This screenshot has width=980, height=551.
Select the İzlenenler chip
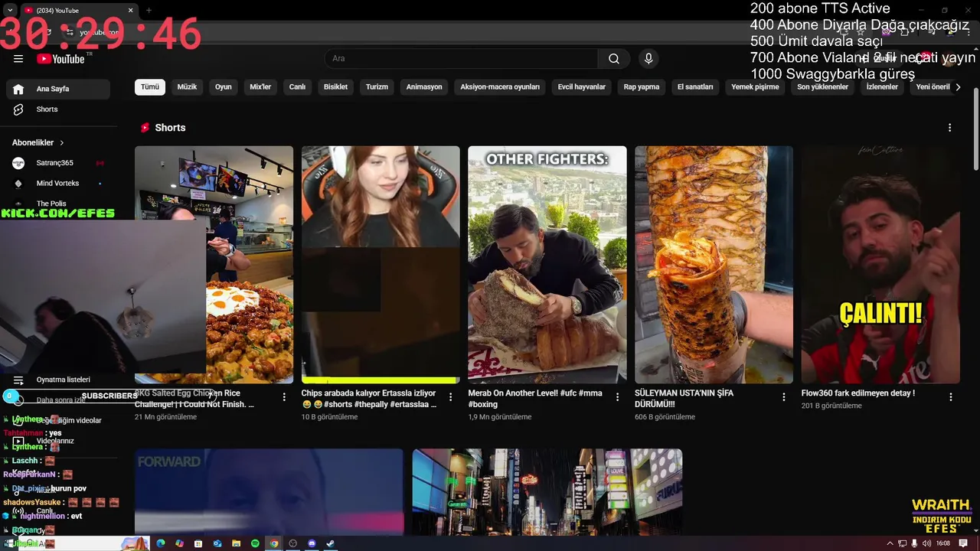(882, 87)
